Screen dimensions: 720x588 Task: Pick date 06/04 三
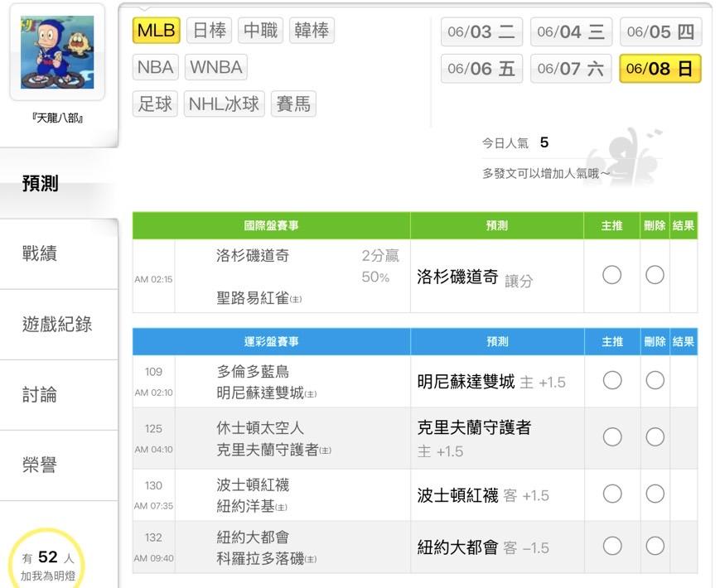point(571,31)
